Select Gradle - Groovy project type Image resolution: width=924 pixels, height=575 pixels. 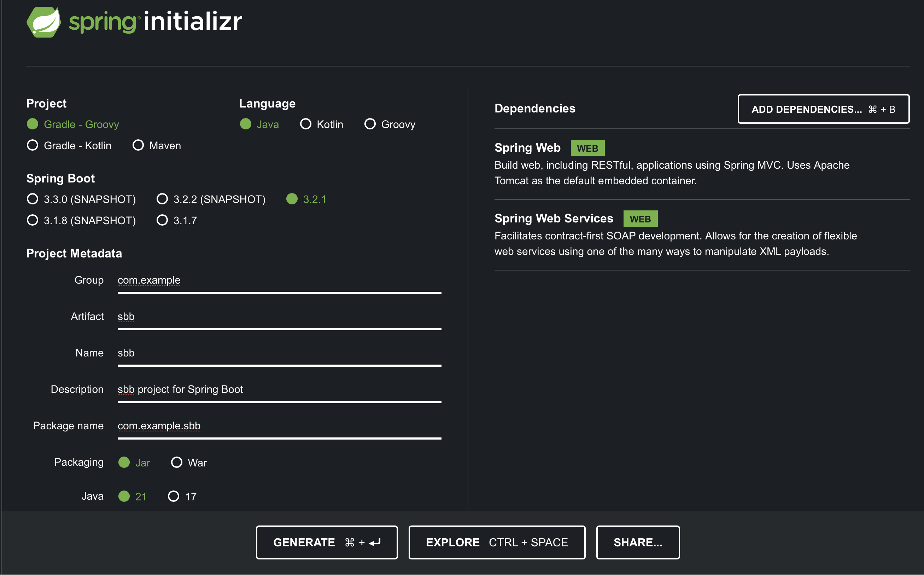73,124
